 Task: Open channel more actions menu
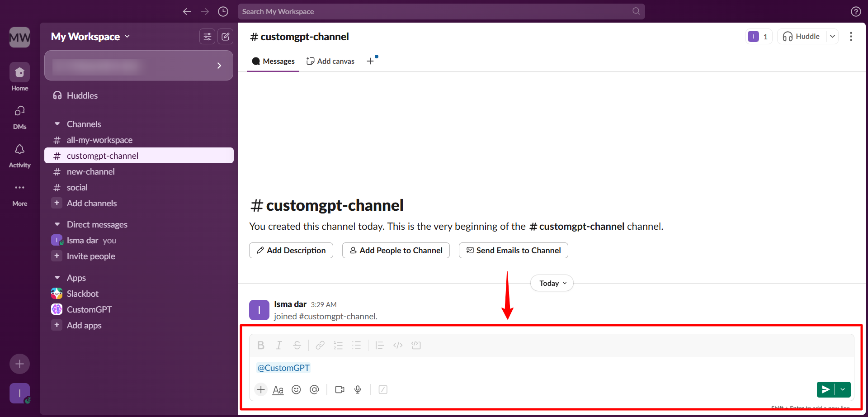tap(851, 37)
